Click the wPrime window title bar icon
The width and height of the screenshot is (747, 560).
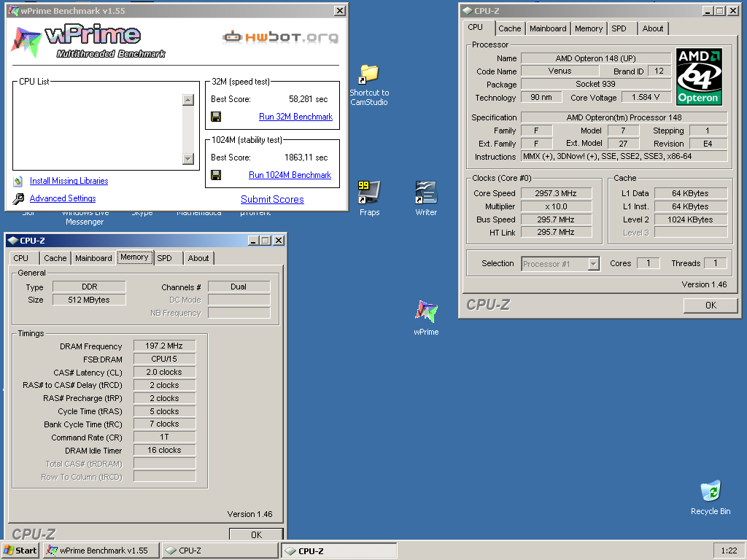(13, 10)
